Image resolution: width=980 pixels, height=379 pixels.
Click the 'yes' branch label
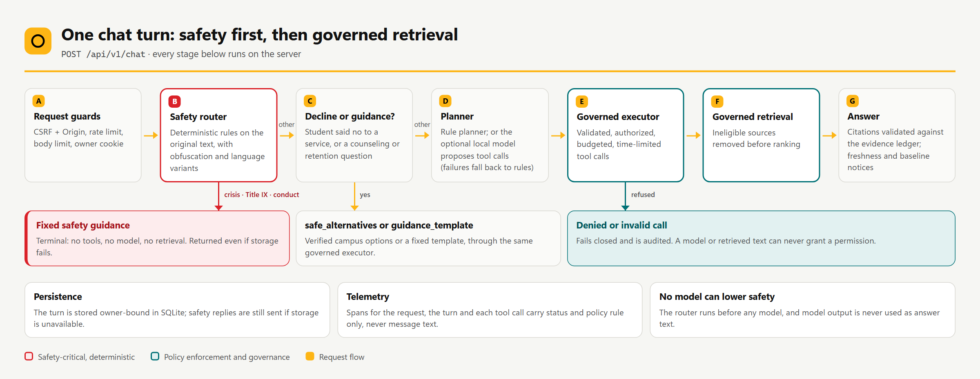[x=365, y=195]
